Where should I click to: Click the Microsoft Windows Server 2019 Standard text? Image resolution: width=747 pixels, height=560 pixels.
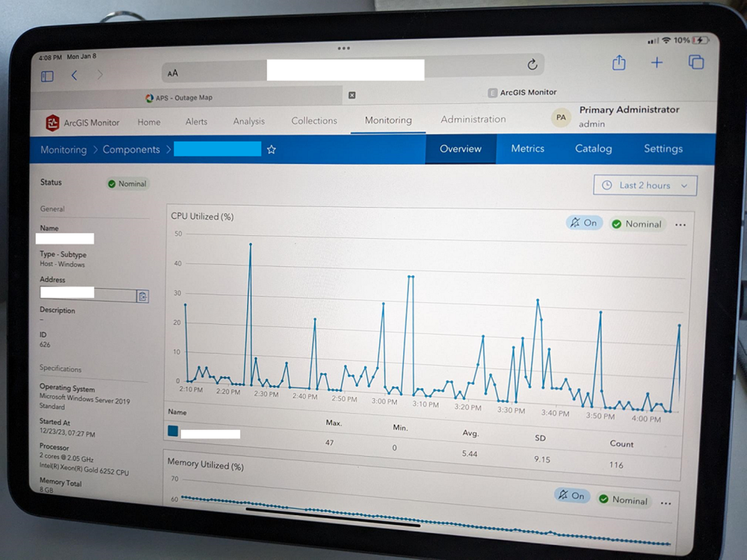(84, 401)
